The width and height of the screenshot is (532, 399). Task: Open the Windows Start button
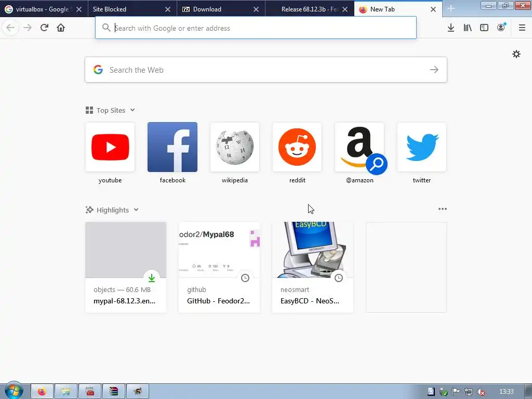(x=14, y=390)
